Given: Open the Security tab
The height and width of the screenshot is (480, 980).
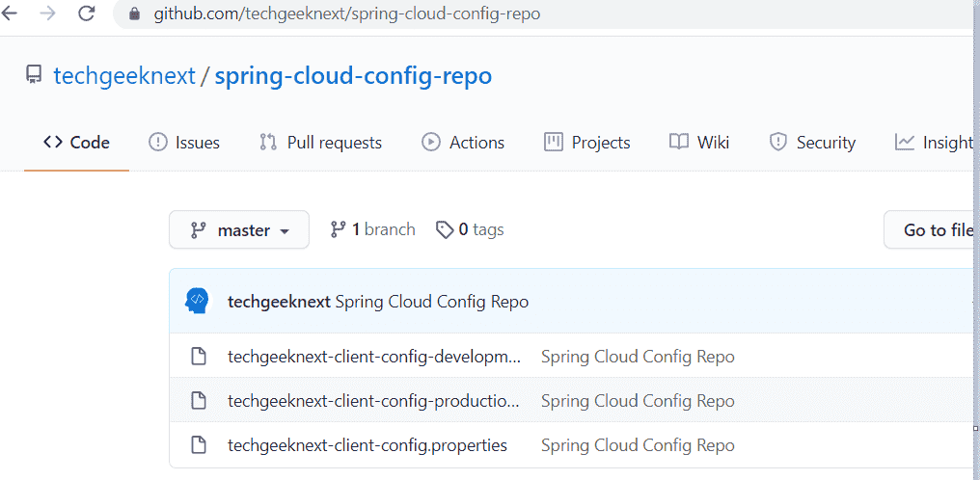Looking at the screenshot, I should pos(812,143).
